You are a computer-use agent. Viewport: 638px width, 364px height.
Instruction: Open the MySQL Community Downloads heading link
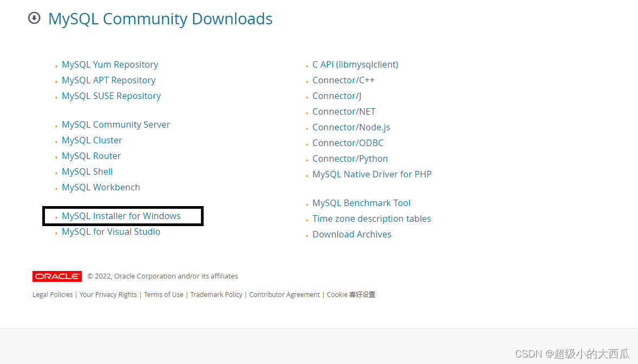tap(160, 19)
